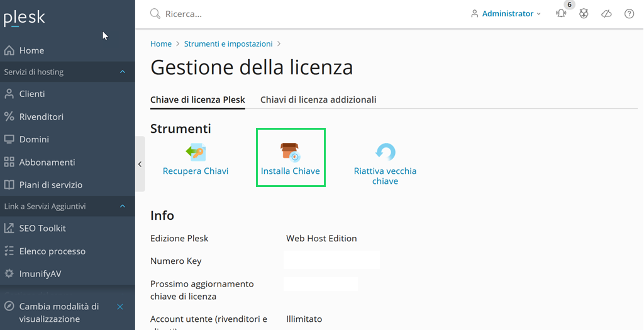
Task: Click the Recupera Chiavi key icon
Action: tap(196, 152)
